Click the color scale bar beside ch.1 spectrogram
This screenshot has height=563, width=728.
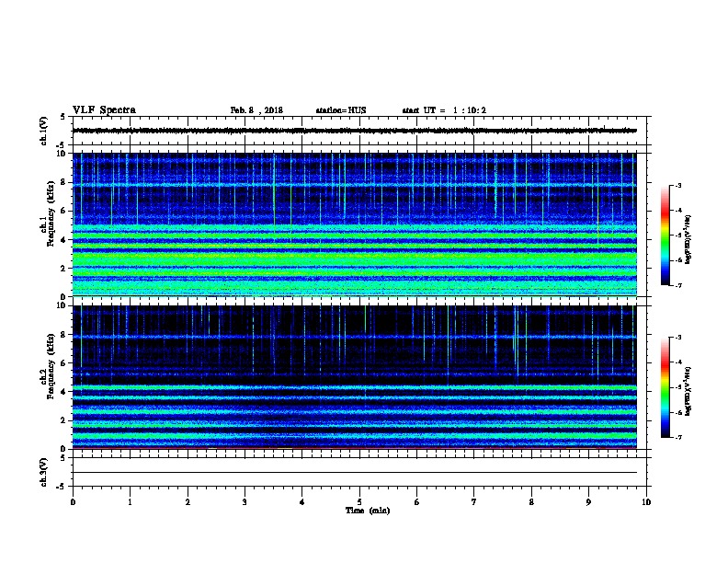[665, 236]
